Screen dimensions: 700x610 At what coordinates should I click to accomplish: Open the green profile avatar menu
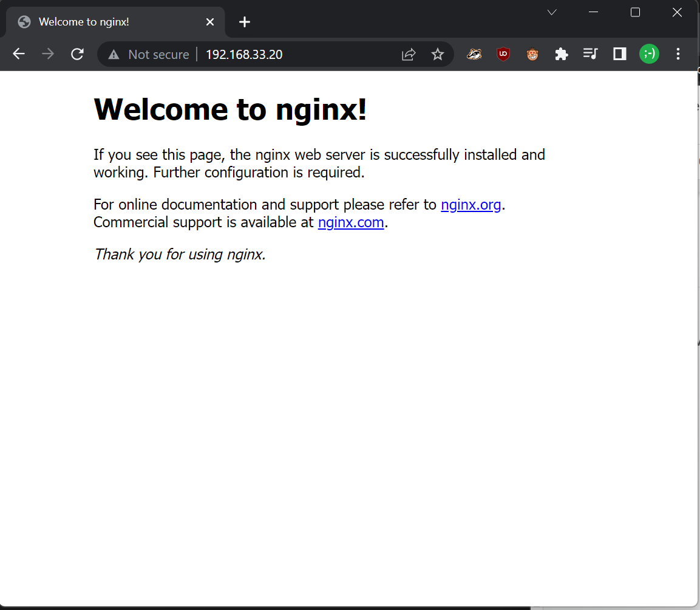[x=649, y=55]
